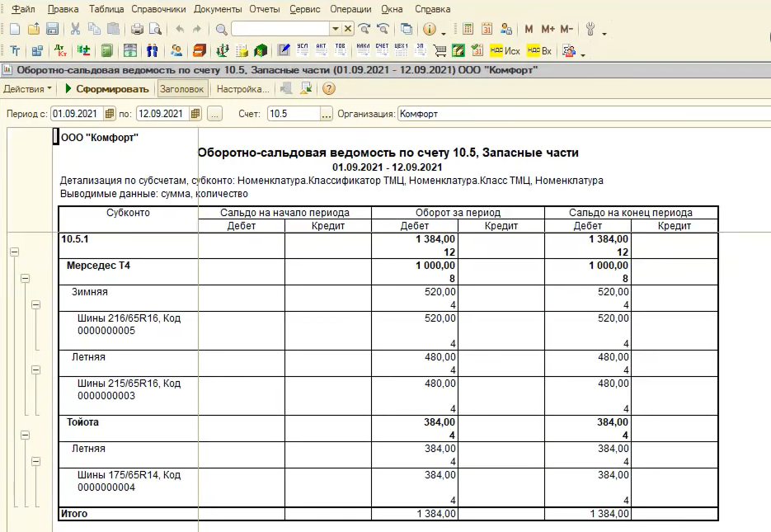Open the Сервис menu
This screenshot has width=771, height=532.
point(304,9)
